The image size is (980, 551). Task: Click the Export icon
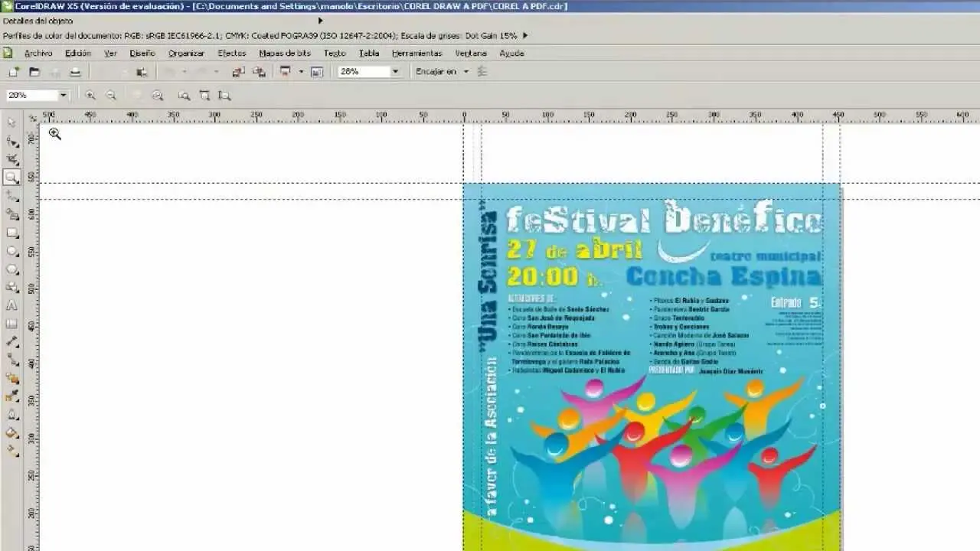(260, 72)
